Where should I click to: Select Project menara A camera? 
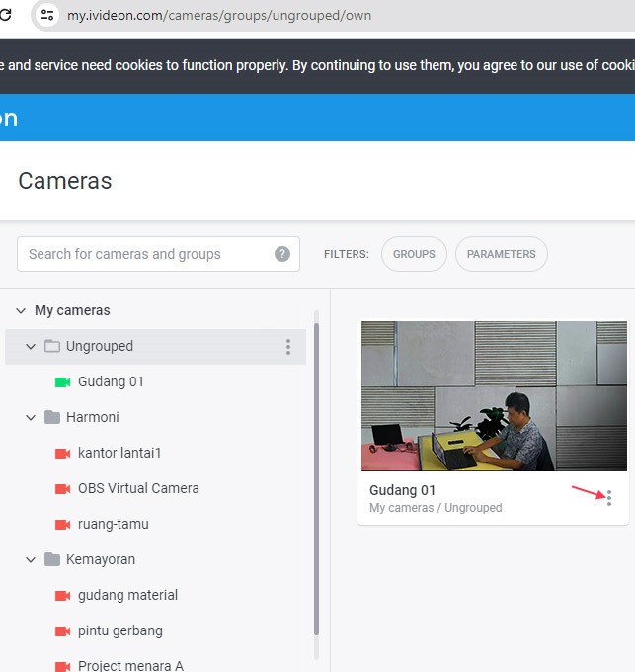click(x=130, y=665)
